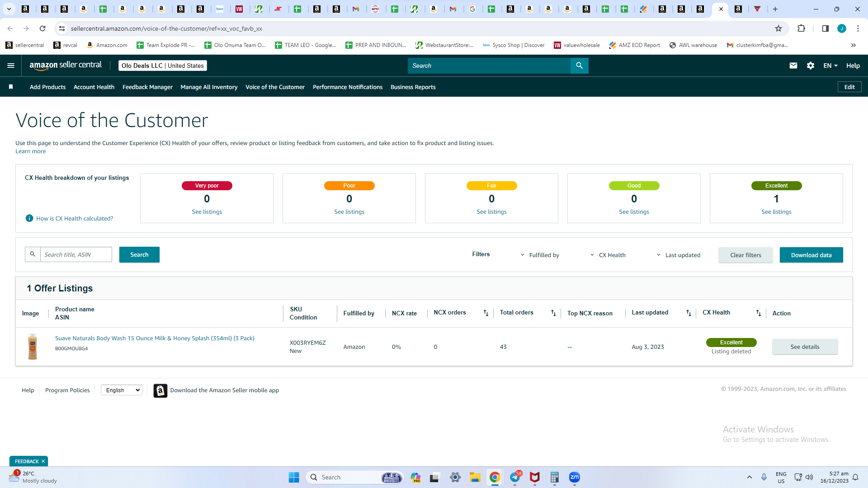This screenshot has height=488, width=868.
Task: See listings under Excellent
Action: 776,211
